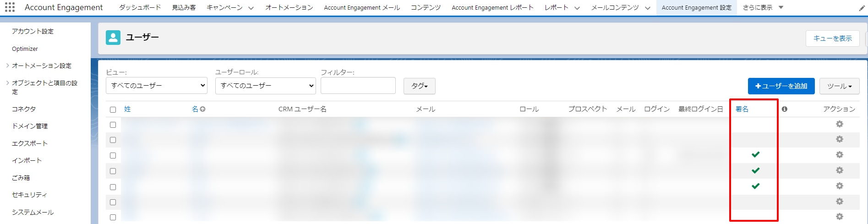Open the ツール dropdown button
868x224 pixels.
839,86
